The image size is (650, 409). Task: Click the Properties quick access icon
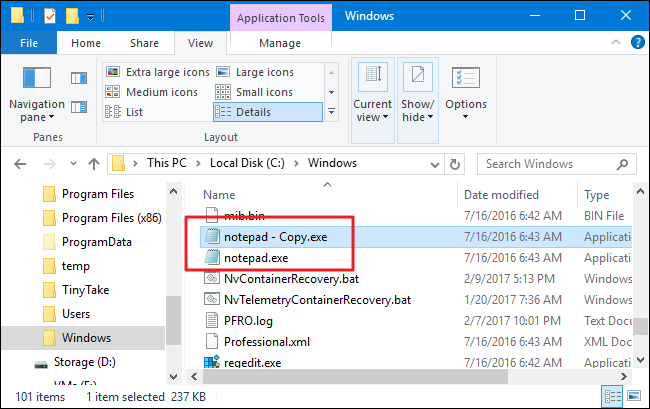coord(50,17)
